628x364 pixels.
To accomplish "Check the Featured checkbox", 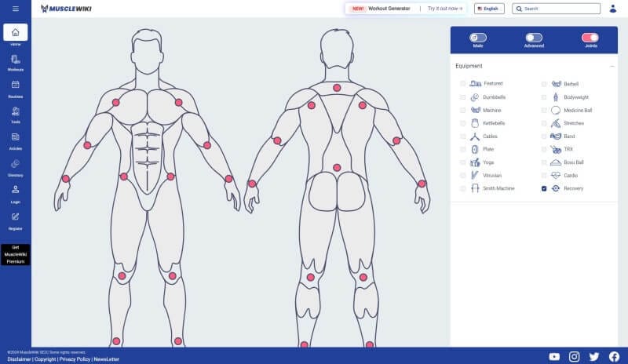I will tap(462, 84).
